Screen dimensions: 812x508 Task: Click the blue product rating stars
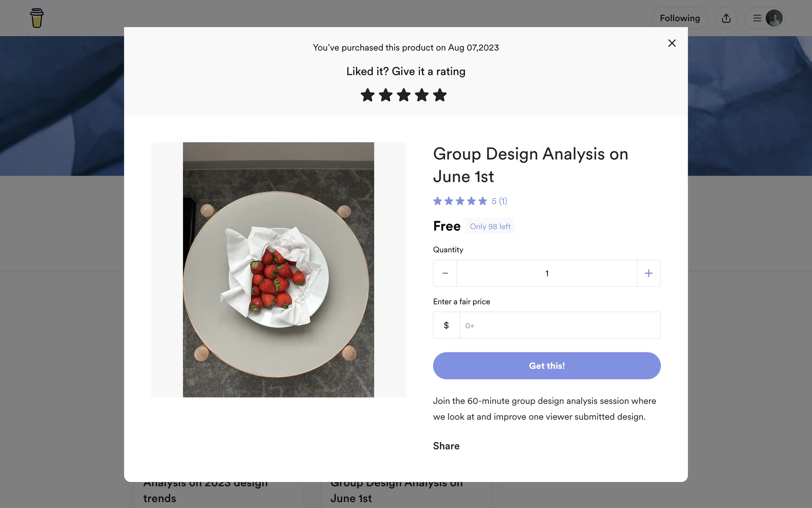click(x=460, y=201)
